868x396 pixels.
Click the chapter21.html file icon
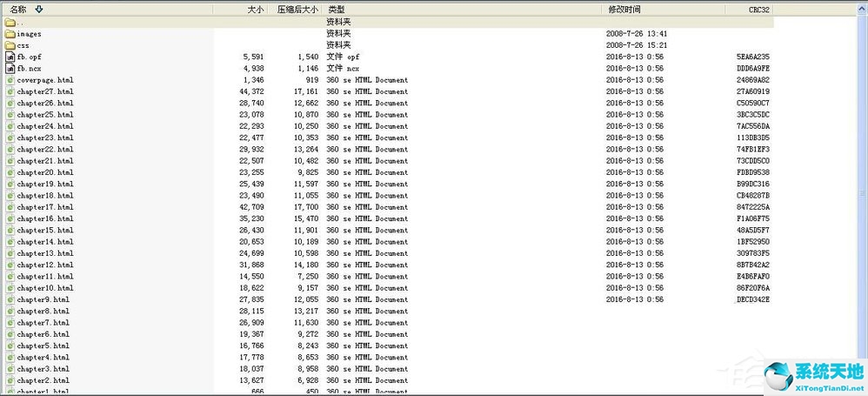click(10, 161)
